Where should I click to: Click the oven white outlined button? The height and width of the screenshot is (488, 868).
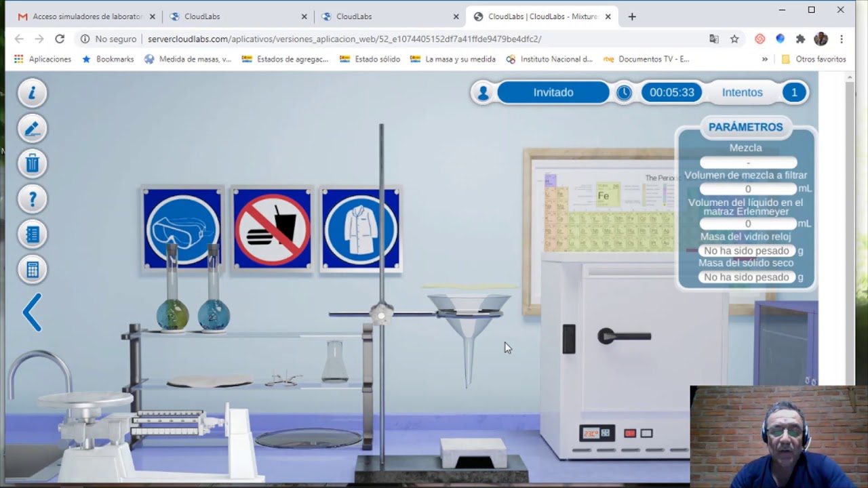pyautogui.click(x=646, y=433)
